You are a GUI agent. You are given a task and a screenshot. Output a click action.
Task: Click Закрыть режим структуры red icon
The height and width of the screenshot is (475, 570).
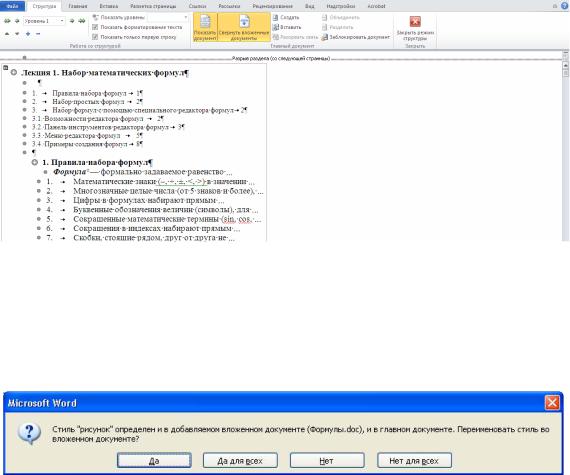[x=415, y=22]
